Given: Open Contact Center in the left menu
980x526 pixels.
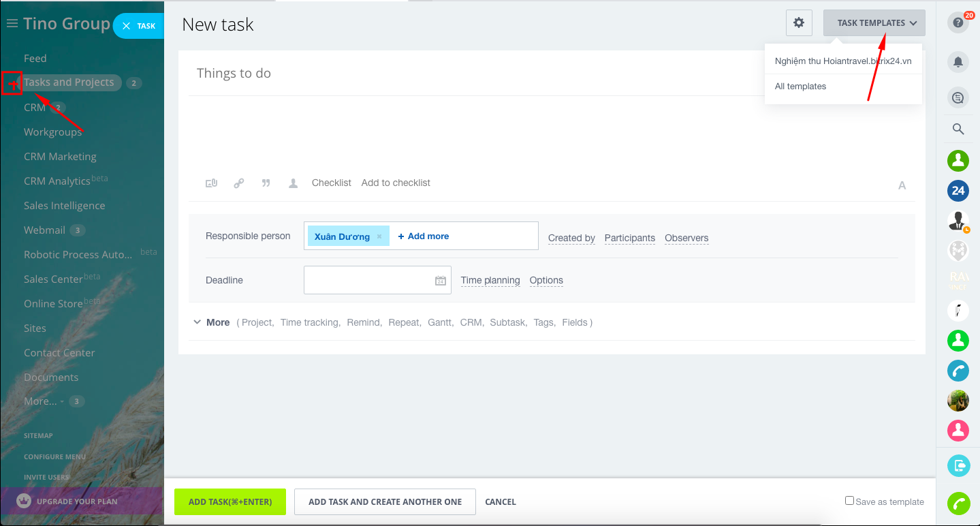Looking at the screenshot, I should [x=59, y=353].
